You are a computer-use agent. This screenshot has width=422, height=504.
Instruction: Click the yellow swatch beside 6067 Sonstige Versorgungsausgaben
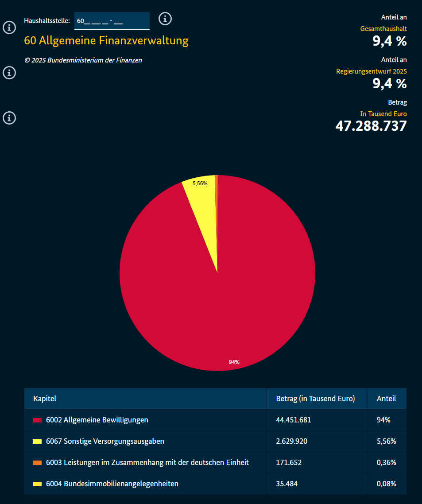(x=37, y=441)
